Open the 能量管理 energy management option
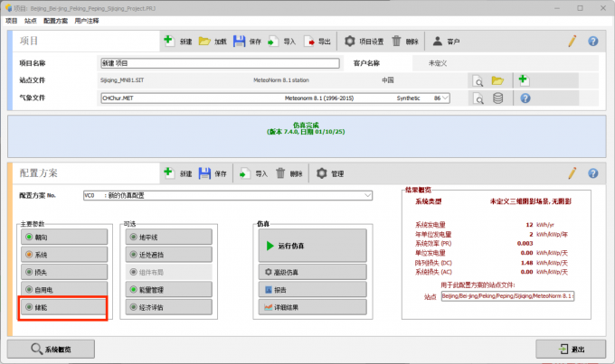Screen dimensions: 615x364 [168, 290]
